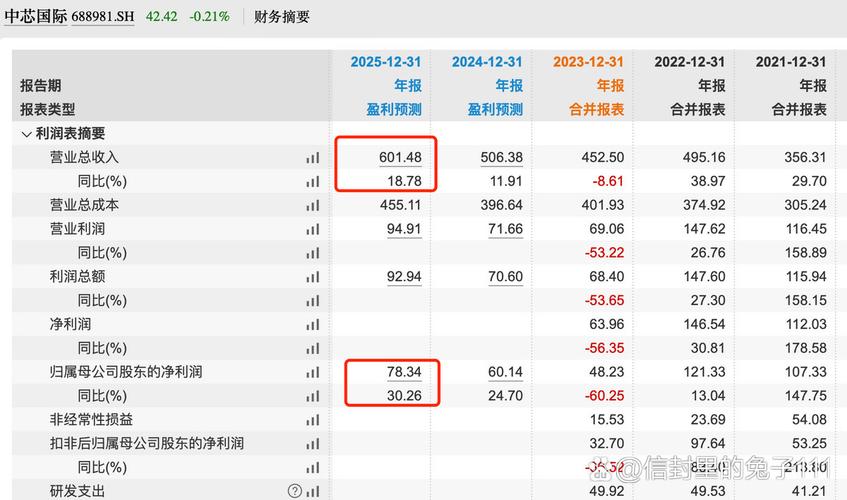The width and height of the screenshot is (847, 500).
Task: Click 合并报表 under 2021-12-31
Action: (x=799, y=109)
